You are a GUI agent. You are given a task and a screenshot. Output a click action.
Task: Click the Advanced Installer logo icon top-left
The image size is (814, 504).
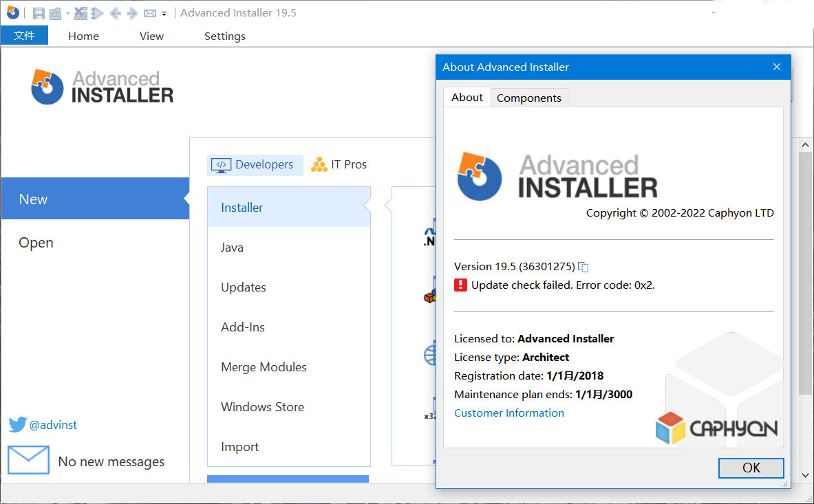(14, 13)
